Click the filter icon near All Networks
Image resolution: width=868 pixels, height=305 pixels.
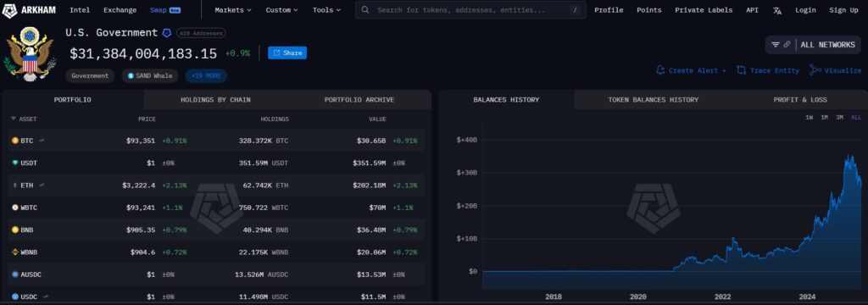(776, 45)
